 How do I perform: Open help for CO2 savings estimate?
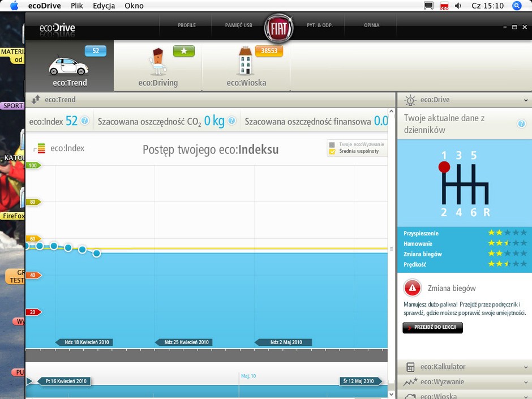(231, 121)
